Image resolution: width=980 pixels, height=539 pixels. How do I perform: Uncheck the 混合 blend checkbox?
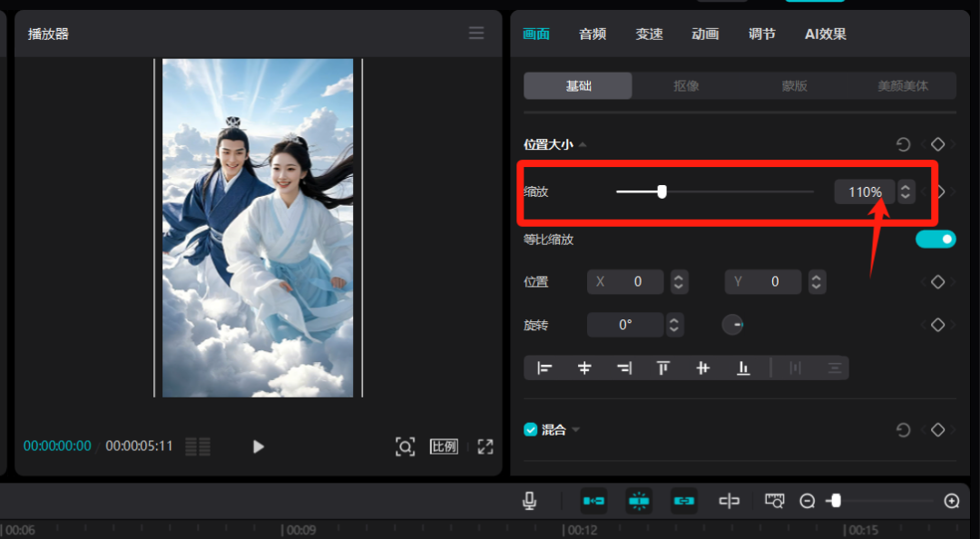(x=530, y=429)
